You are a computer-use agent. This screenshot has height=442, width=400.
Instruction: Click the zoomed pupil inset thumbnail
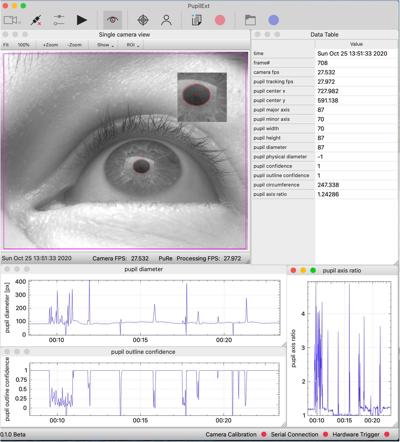[202, 97]
